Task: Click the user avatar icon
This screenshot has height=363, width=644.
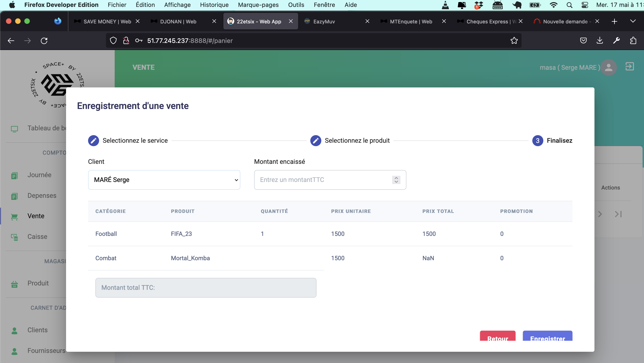Action: pos(608,67)
